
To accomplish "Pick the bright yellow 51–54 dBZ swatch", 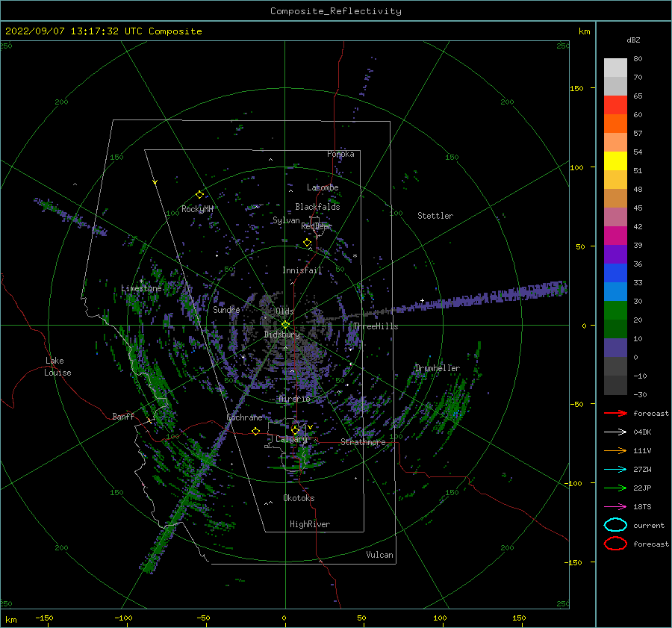I will point(615,161).
